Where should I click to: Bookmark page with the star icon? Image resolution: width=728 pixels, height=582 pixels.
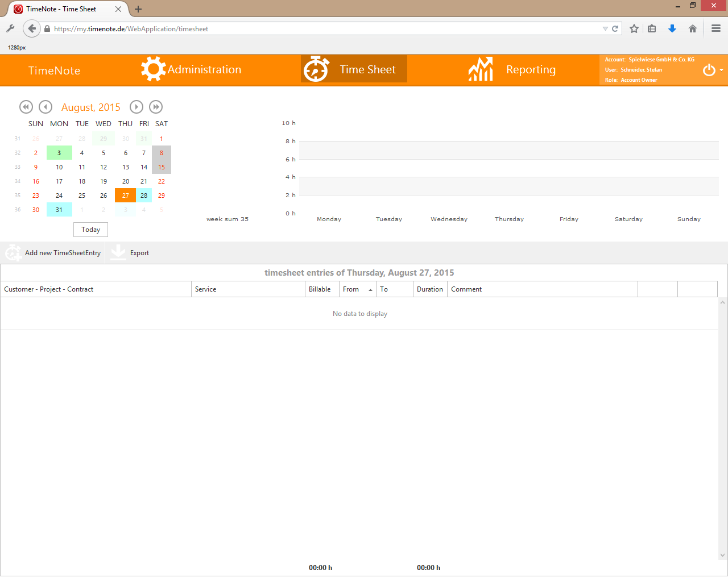coord(634,28)
